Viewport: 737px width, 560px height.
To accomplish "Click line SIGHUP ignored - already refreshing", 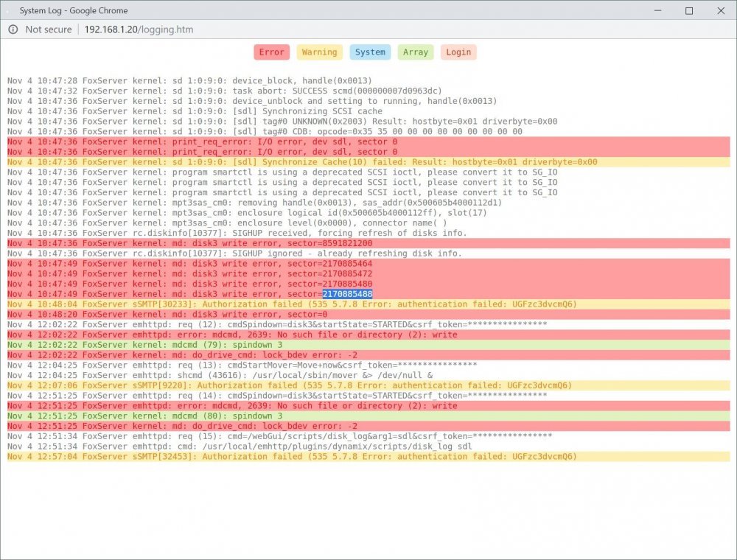I will [234, 253].
